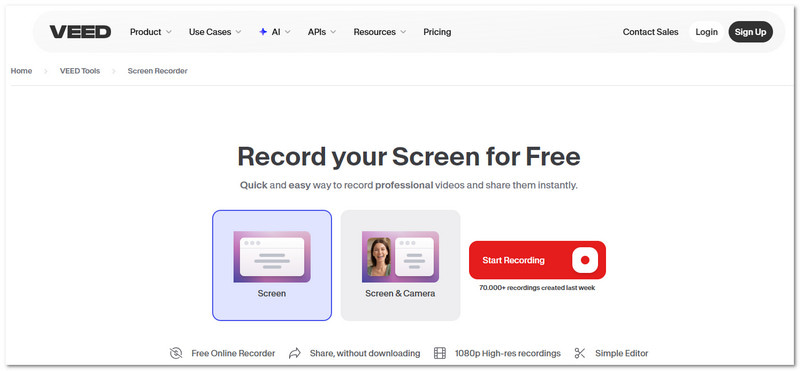The height and width of the screenshot is (371, 800).
Task: Click the red record dot icon
Action: pos(585,260)
